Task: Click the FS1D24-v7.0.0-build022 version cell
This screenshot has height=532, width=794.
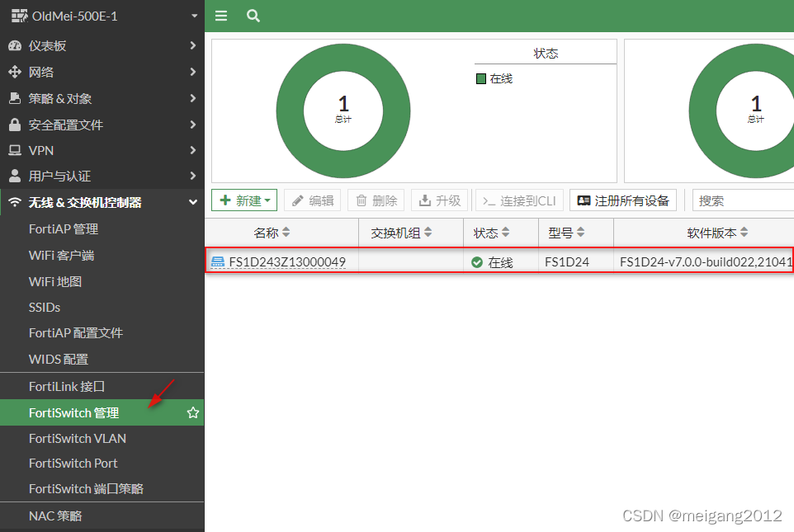Action: (x=706, y=262)
